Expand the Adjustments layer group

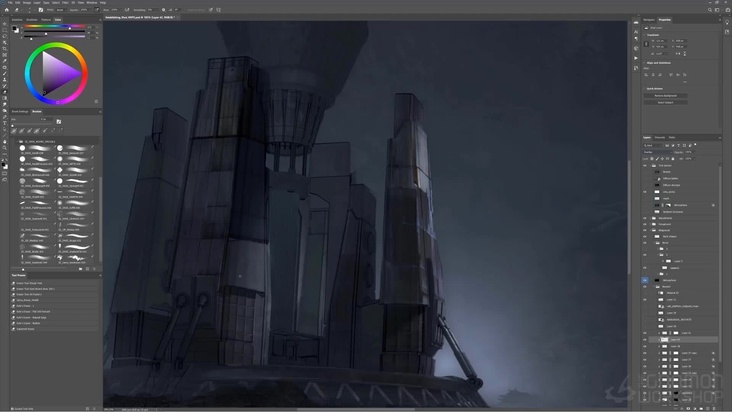tap(651, 218)
